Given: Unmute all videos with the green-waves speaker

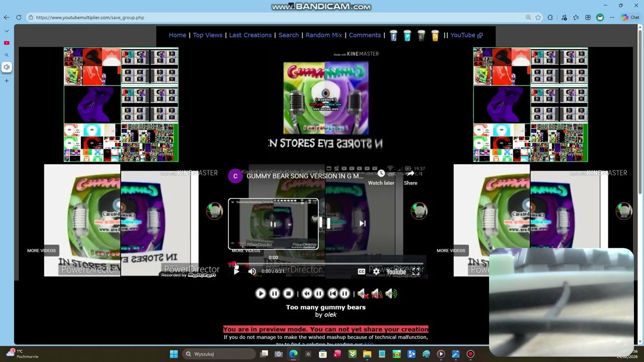Looking at the screenshot, I should [x=391, y=294].
